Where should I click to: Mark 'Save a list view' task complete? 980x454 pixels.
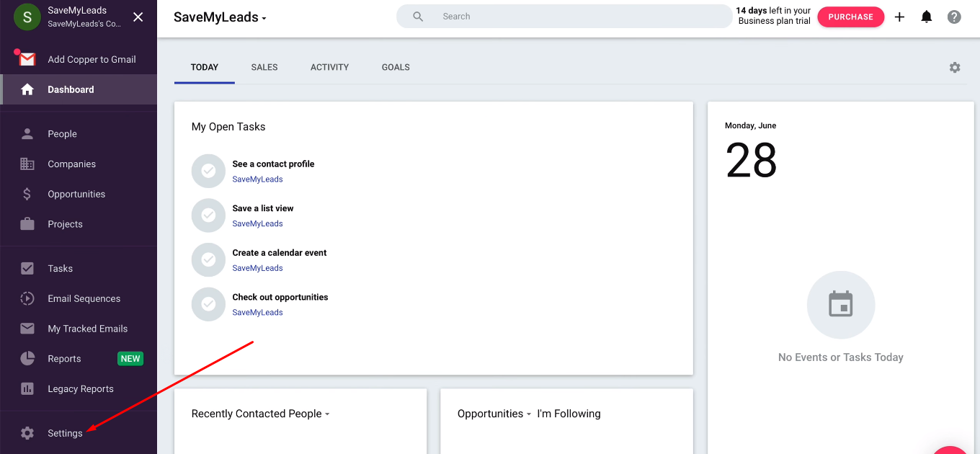click(208, 215)
